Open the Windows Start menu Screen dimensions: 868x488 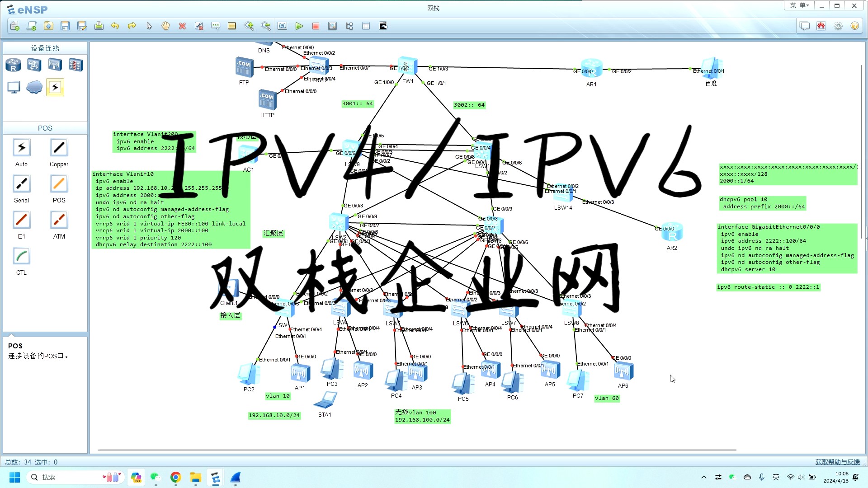tap(14, 477)
